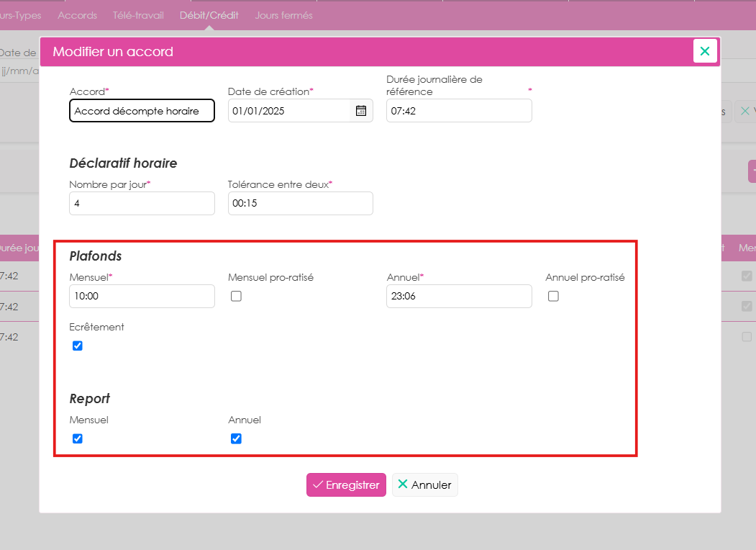Click the Ecrêtement label
756x550 pixels.
click(96, 327)
